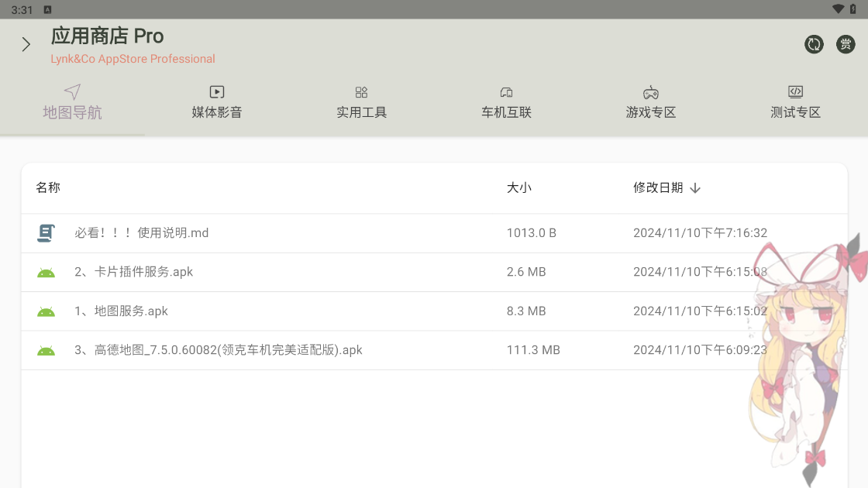Click the Android icon beside 卡片插件服务.apk

point(46,273)
